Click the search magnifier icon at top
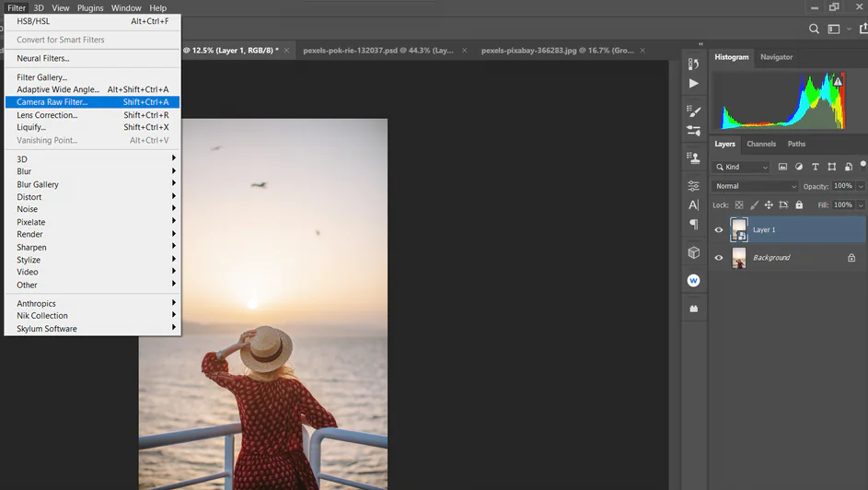The height and width of the screenshot is (490, 868). [814, 29]
